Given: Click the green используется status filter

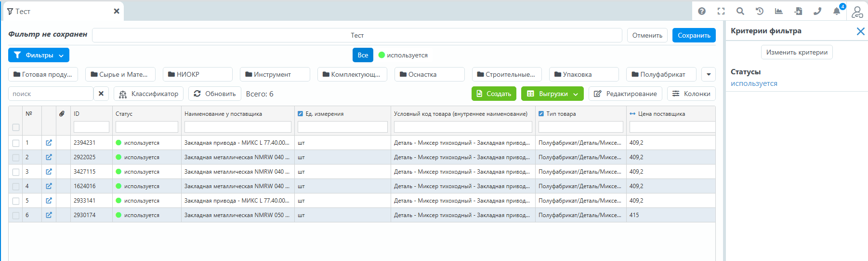Looking at the screenshot, I should (x=403, y=55).
